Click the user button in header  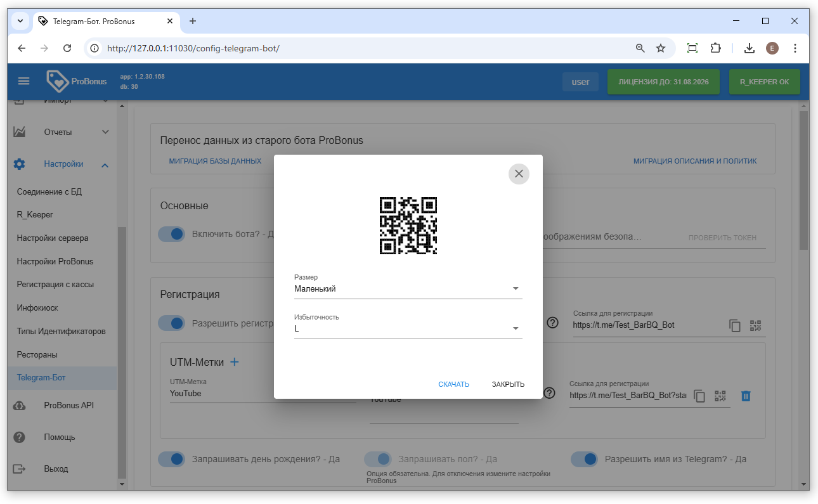tap(580, 82)
